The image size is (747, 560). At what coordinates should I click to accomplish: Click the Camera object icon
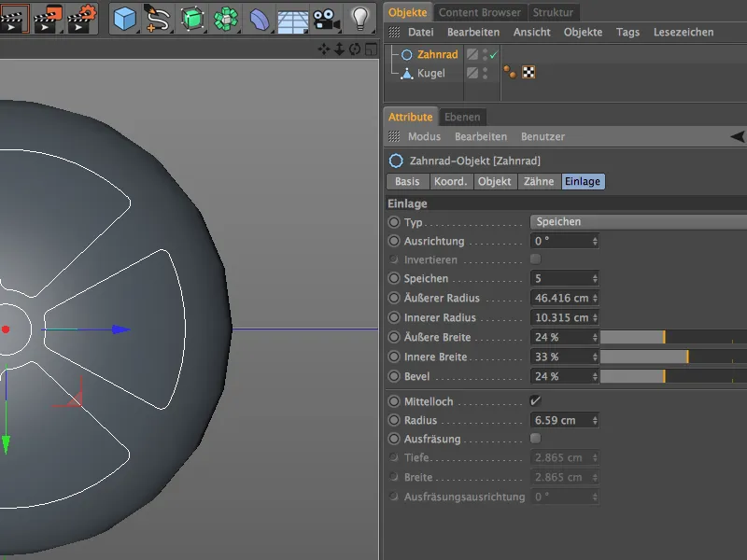pos(326,20)
